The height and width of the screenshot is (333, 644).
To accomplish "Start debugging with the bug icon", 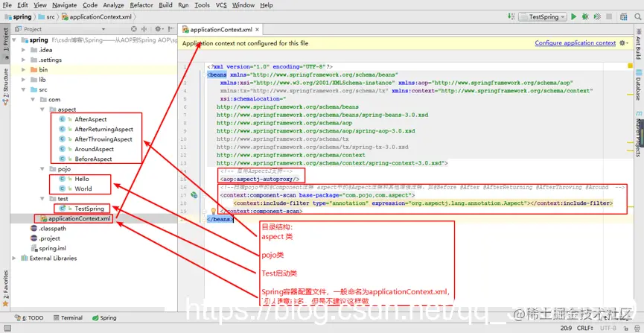I will pos(585,17).
